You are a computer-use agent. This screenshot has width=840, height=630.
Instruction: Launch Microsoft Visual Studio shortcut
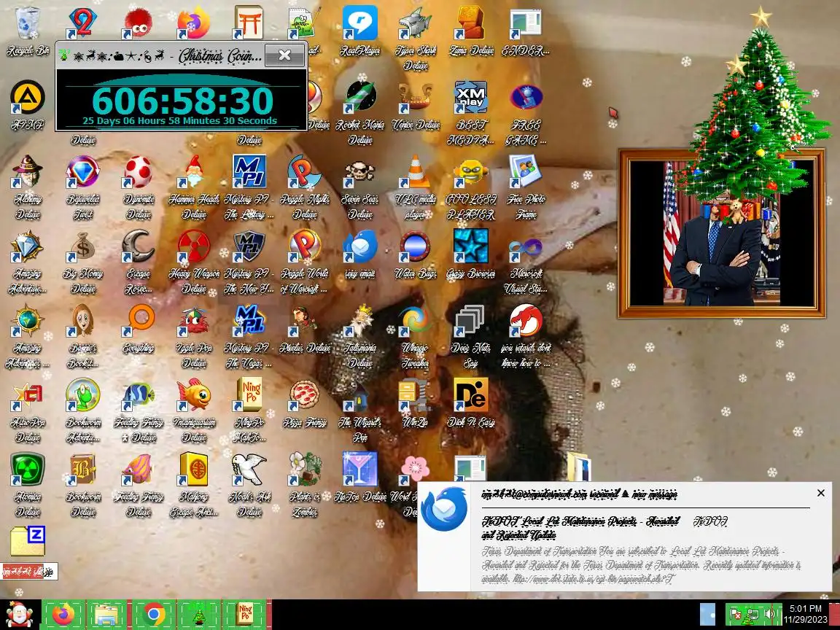(x=526, y=262)
